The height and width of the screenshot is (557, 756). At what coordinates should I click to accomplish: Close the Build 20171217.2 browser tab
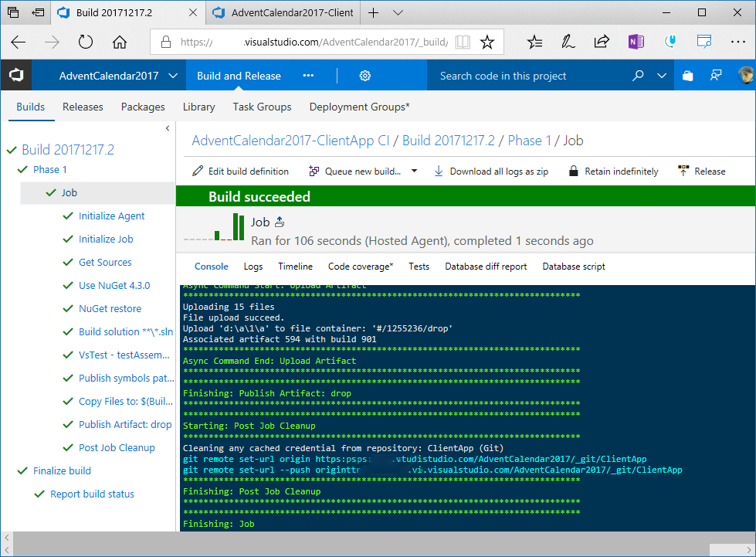coord(193,12)
